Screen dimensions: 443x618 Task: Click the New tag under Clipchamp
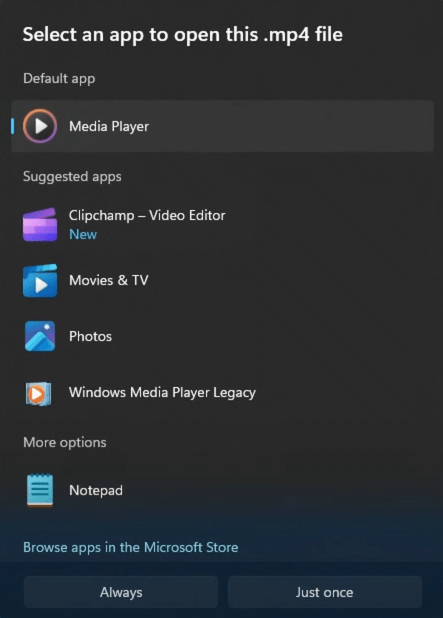tap(83, 235)
